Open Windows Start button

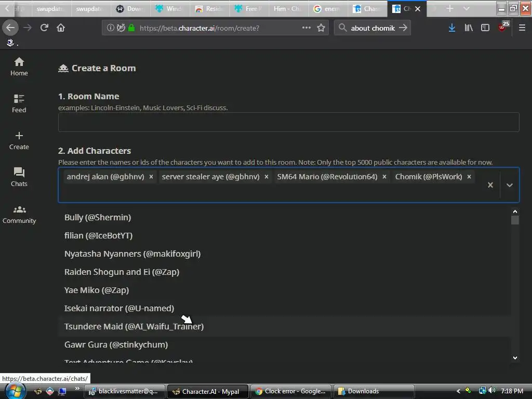click(x=15, y=391)
